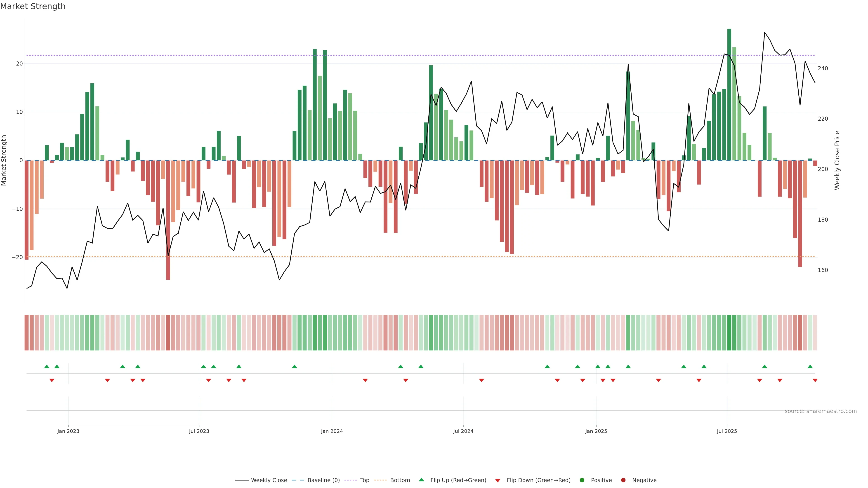The height and width of the screenshot is (488, 868).
Task: Click the Weekly Close Price axis title
Action: [837, 160]
